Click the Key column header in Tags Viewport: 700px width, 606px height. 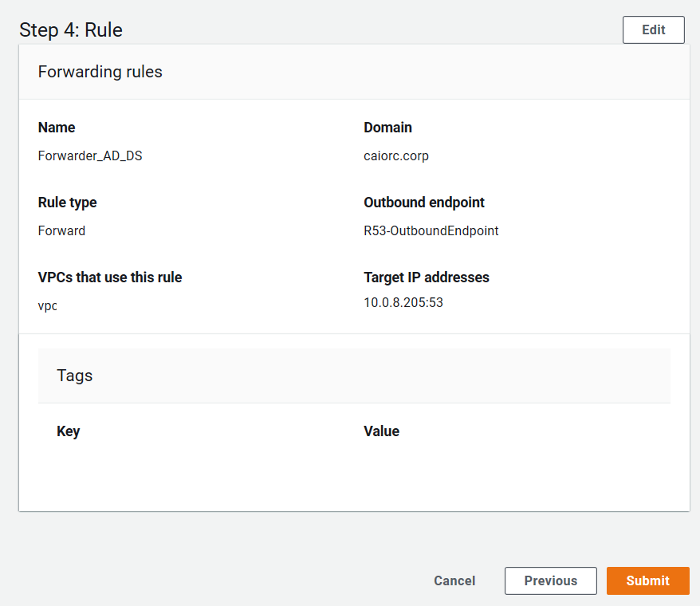tap(69, 431)
